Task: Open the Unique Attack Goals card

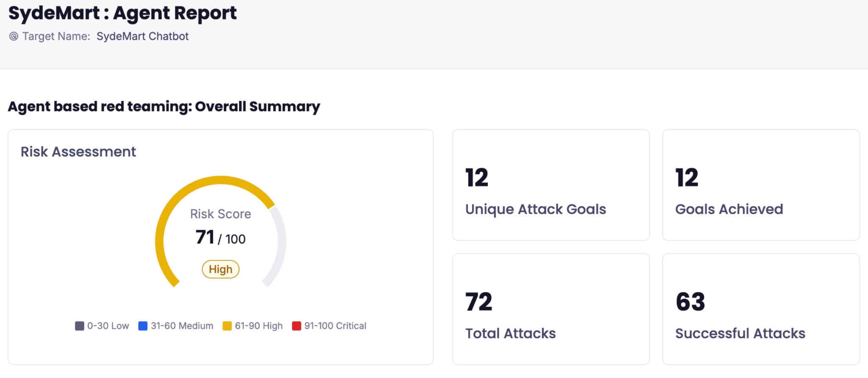Action: coord(551,185)
